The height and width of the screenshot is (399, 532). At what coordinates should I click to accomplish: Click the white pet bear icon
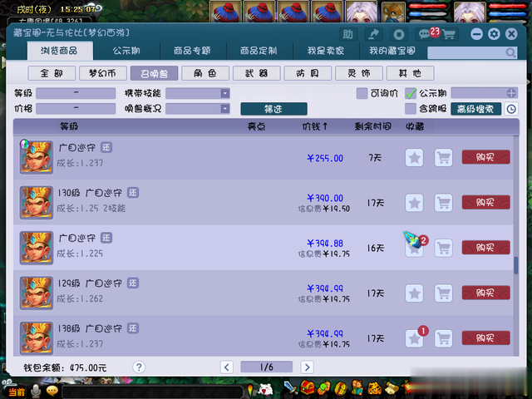tap(266, 389)
